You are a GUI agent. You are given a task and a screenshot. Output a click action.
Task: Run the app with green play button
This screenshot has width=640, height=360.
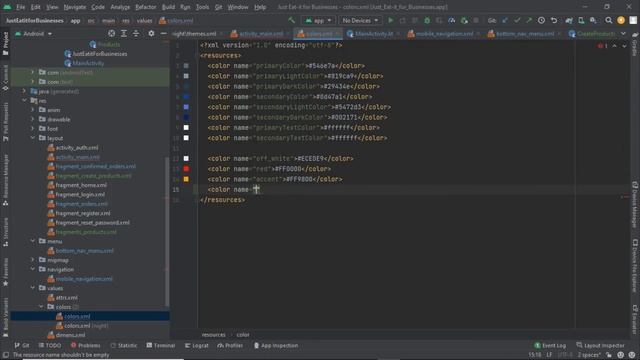coord(391,20)
